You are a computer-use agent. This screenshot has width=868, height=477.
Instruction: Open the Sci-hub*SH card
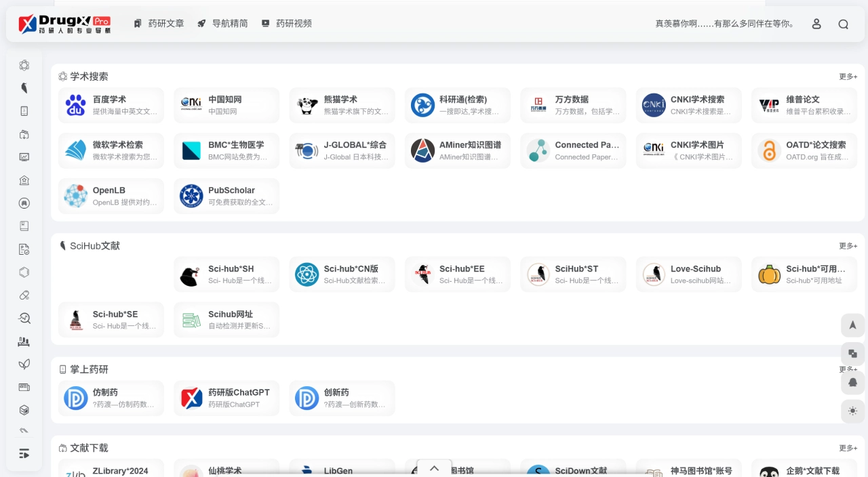(x=226, y=274)
